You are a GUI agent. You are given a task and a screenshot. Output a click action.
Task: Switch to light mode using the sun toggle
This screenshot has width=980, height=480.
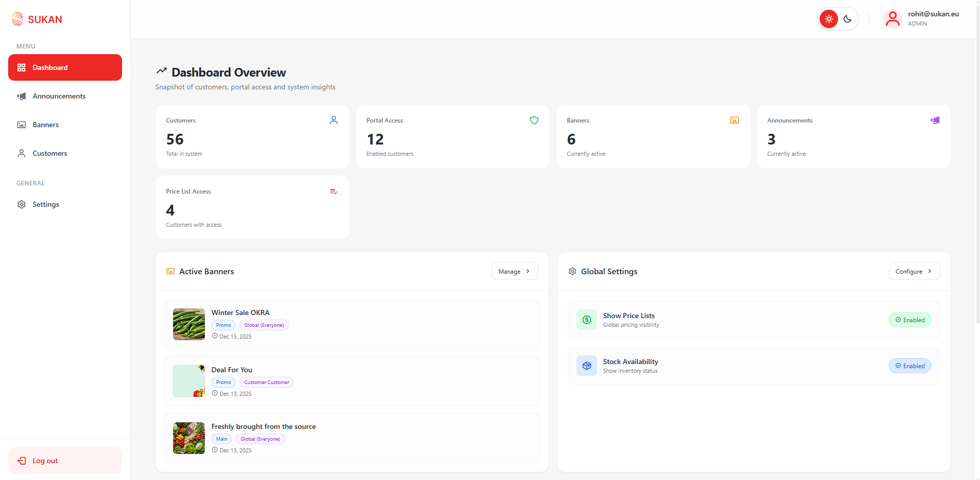click(828, 19)
